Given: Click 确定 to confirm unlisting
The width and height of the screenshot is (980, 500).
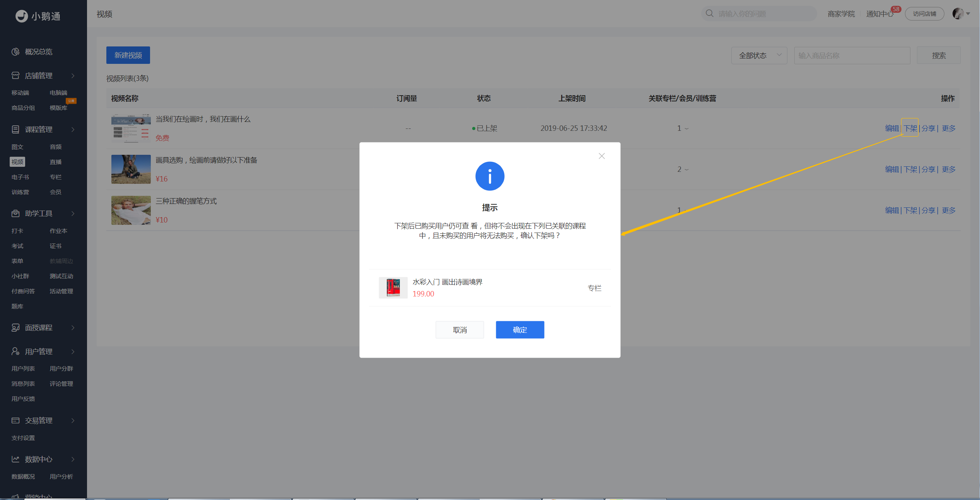Looking at the screenshot, I should coord(520,330).
